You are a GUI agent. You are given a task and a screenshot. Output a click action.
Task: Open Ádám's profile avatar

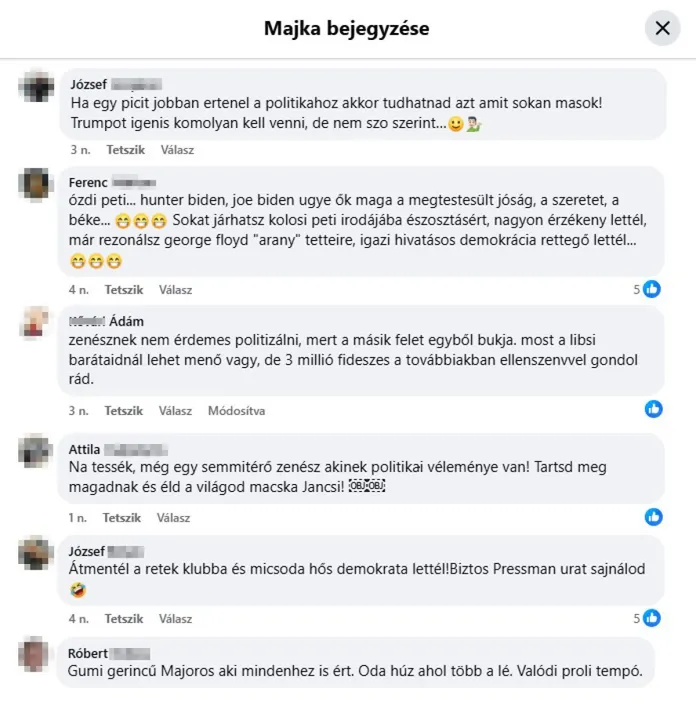click(36, 322)
